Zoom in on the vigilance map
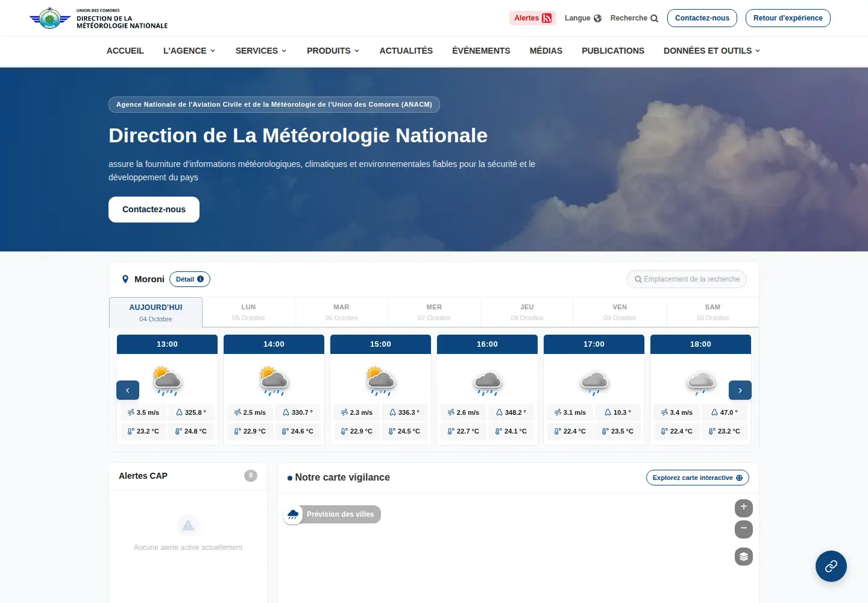The image size is (868, 603). tap(744, 508)
